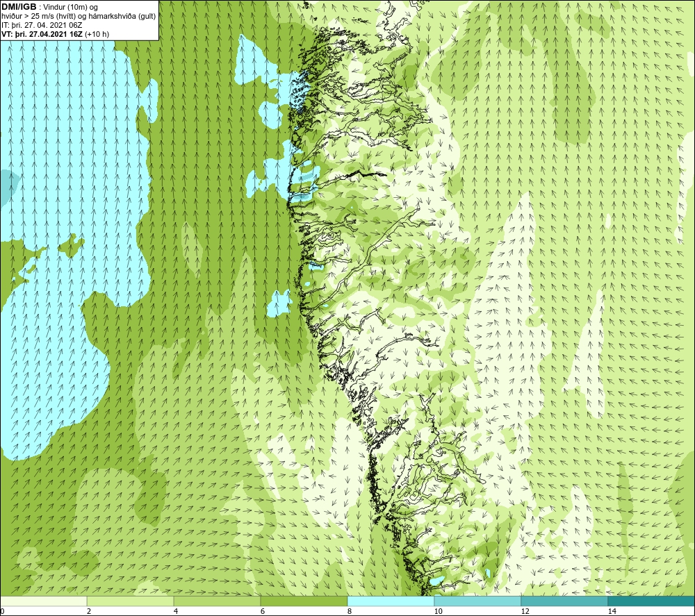Click the scale label '0'
Screen dimensions: 695x616
pos(2,612)
